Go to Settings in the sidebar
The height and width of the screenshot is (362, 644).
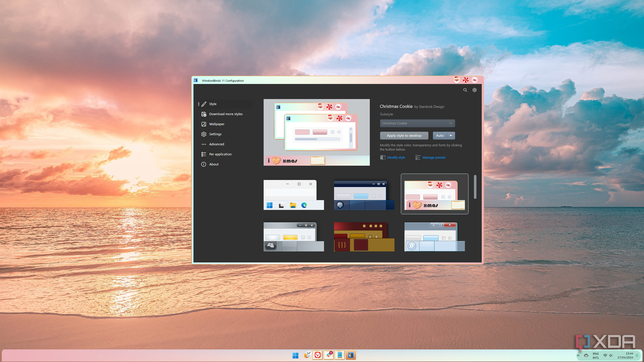215,134
